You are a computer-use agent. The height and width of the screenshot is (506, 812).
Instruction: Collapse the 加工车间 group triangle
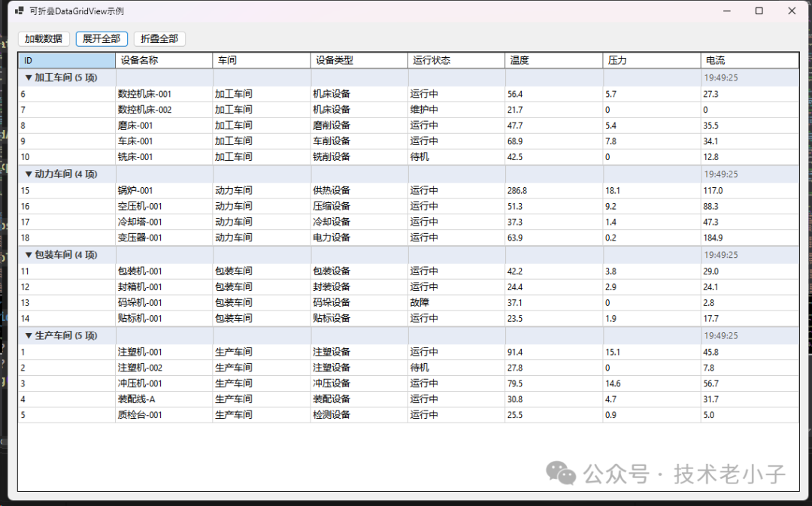29,77
